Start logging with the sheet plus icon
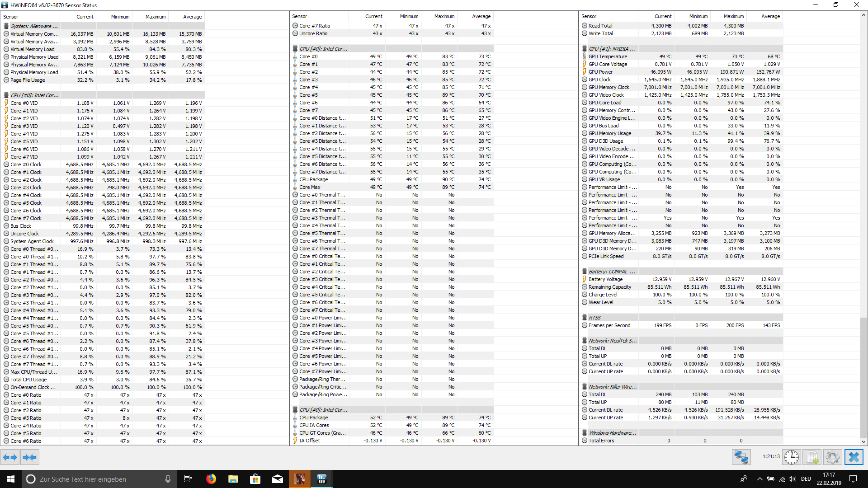868x488 pixels. coord(812,457)
